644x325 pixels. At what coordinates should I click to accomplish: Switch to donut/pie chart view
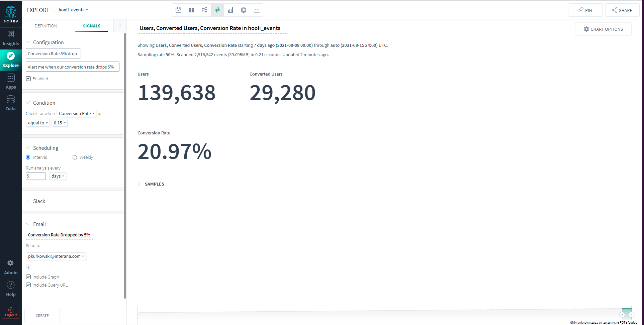pos(244,10)
